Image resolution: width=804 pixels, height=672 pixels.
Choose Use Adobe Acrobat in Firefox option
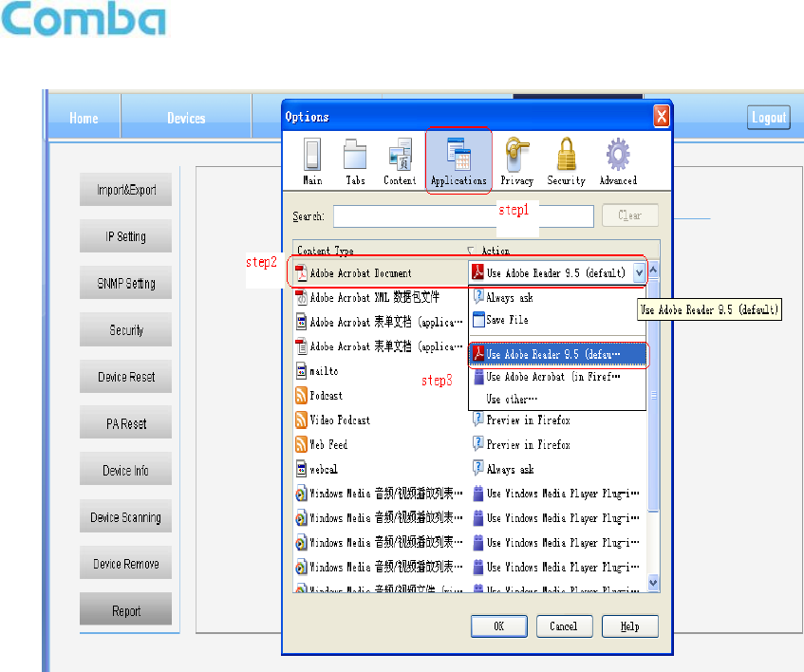pyautogui.click(x=557, y=377)
